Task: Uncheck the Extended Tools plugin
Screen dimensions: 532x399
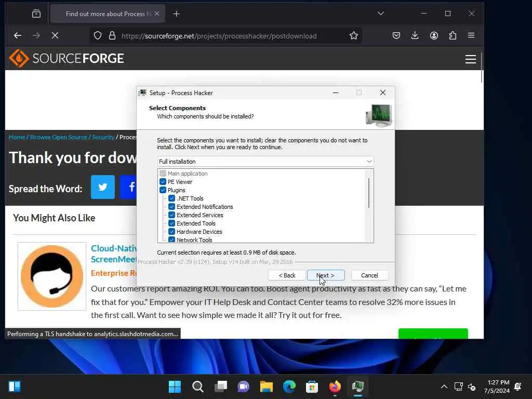Action: 171,223
